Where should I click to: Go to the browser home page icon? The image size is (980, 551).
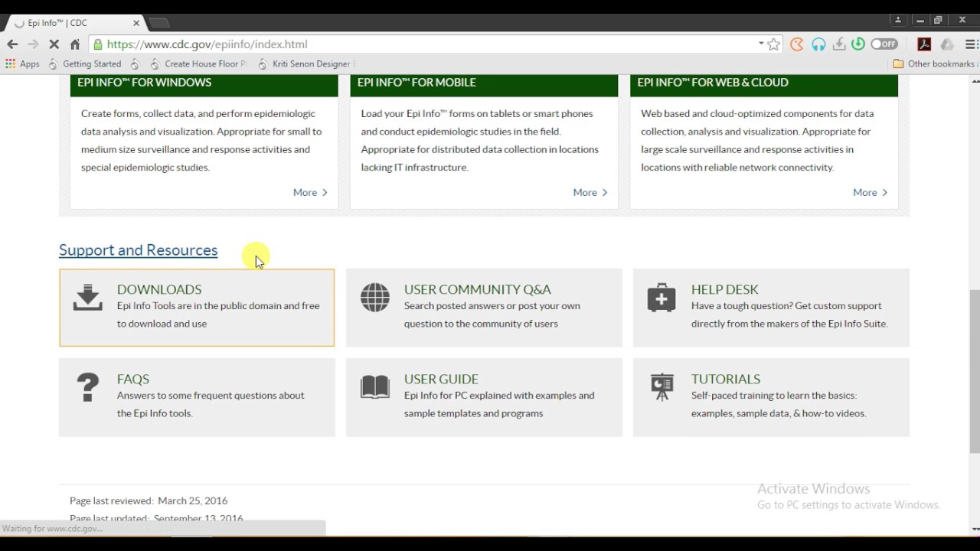[x=75, y=44]
